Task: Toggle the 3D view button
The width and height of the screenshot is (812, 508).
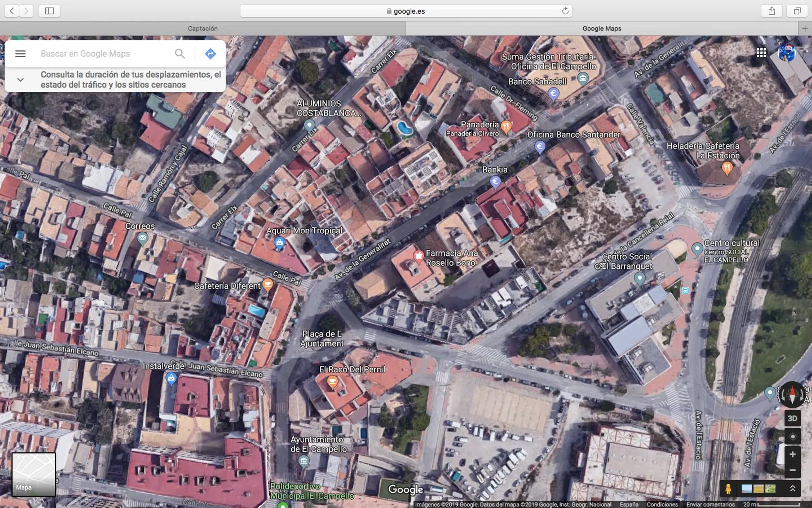Action: 792,418
